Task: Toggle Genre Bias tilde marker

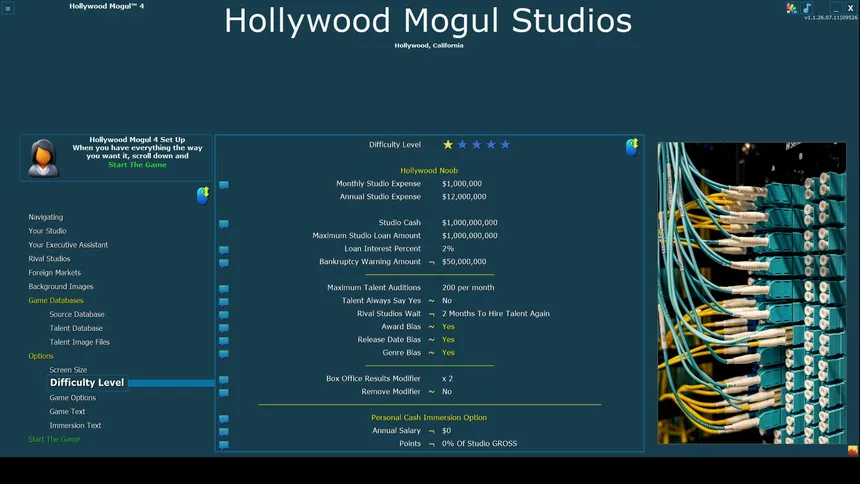Action: (x=432, y=353)
